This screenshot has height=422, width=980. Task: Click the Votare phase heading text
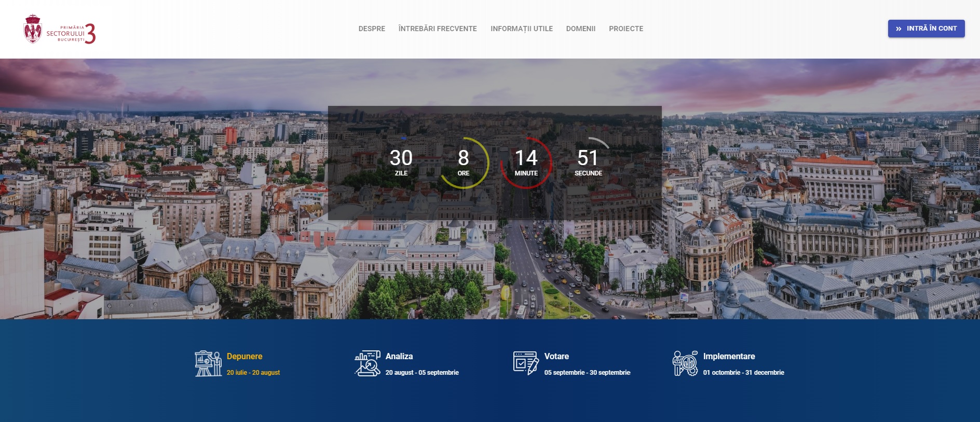click(x=556, y=357)
